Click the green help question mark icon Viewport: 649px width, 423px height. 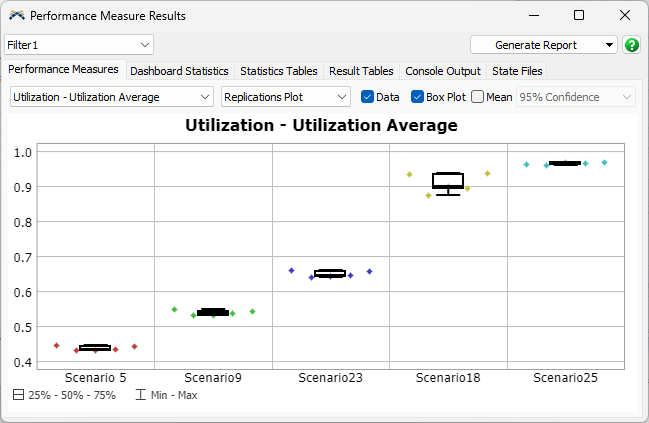click(x=632, y=45)
